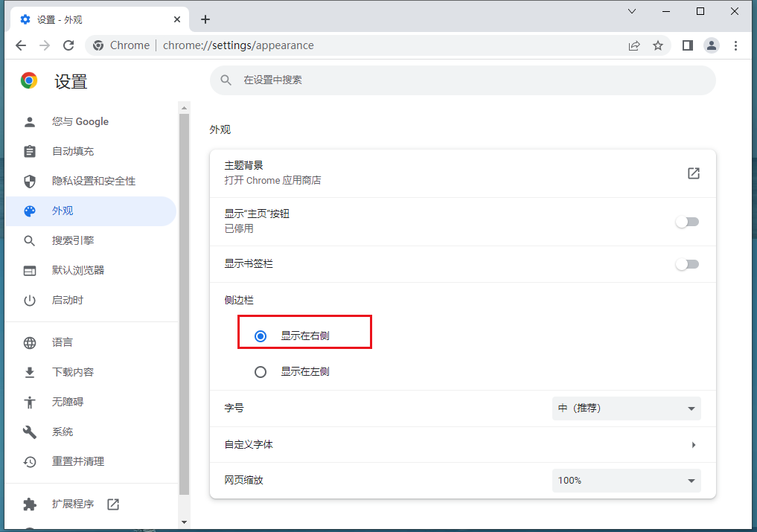Open 无障碍 settings section
The width and height of the screenshot is (757, 532).
click(92, 402)
